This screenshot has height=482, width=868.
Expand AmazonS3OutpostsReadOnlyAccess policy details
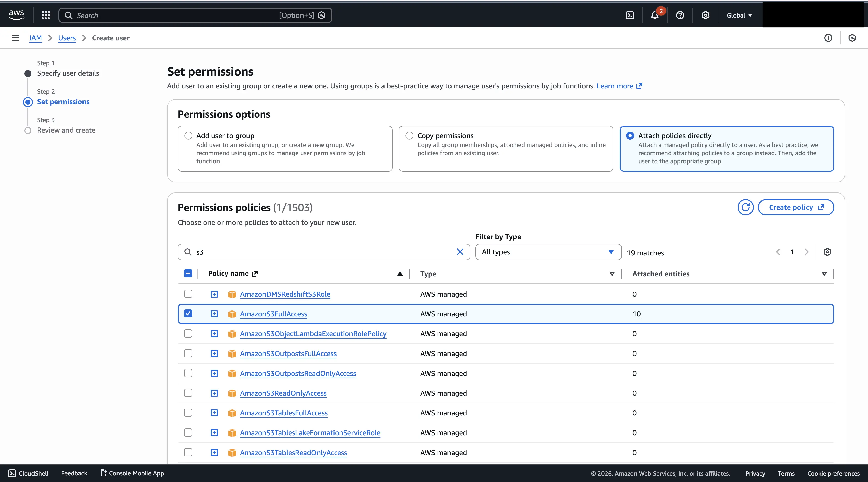214,373
